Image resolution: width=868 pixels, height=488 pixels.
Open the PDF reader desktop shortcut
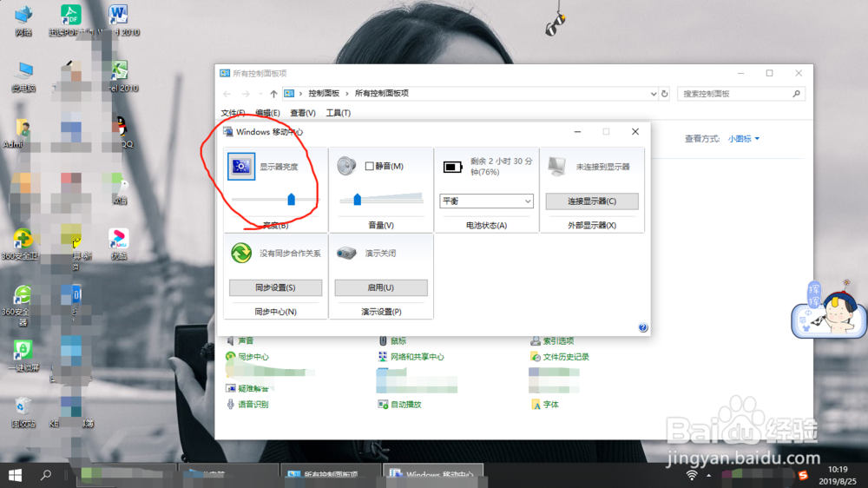point(70,21)
